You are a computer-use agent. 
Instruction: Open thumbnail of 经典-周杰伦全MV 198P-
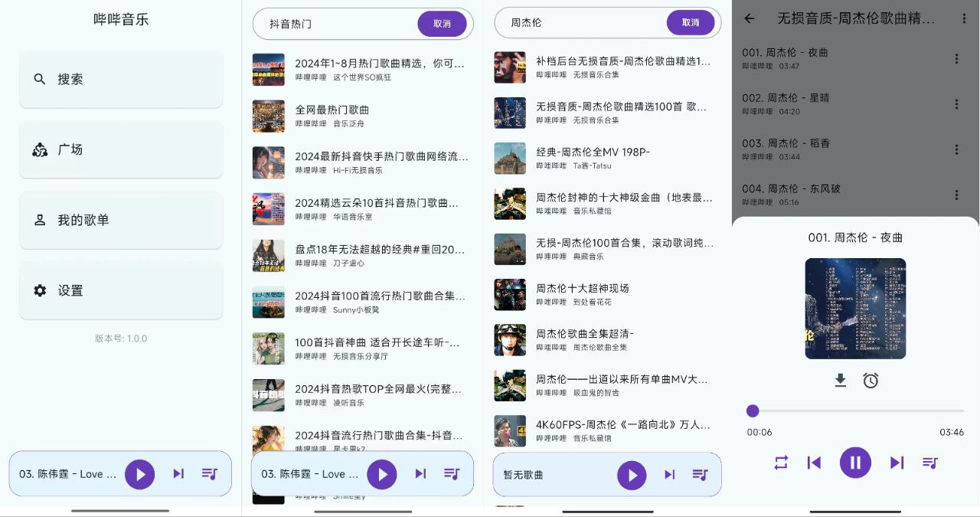point(510,158)
